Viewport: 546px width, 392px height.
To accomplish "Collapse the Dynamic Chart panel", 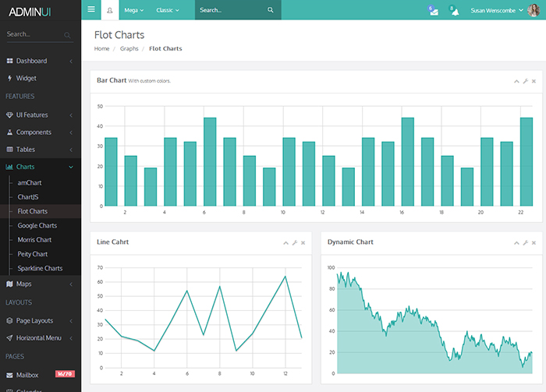I will click(516, 243).
